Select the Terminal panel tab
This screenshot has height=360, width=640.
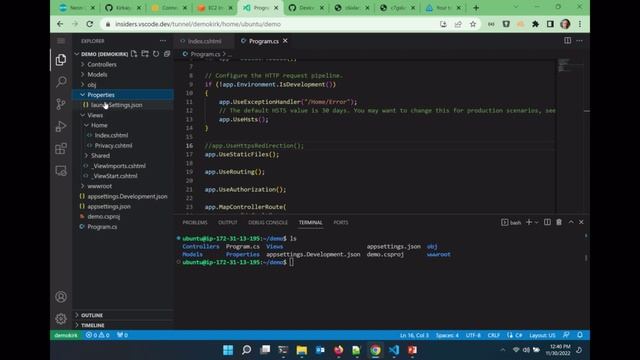[x=310, y=222]
